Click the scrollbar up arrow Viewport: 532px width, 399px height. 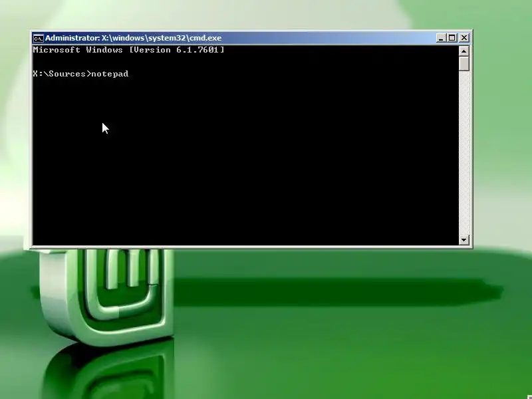click(464, 51)
